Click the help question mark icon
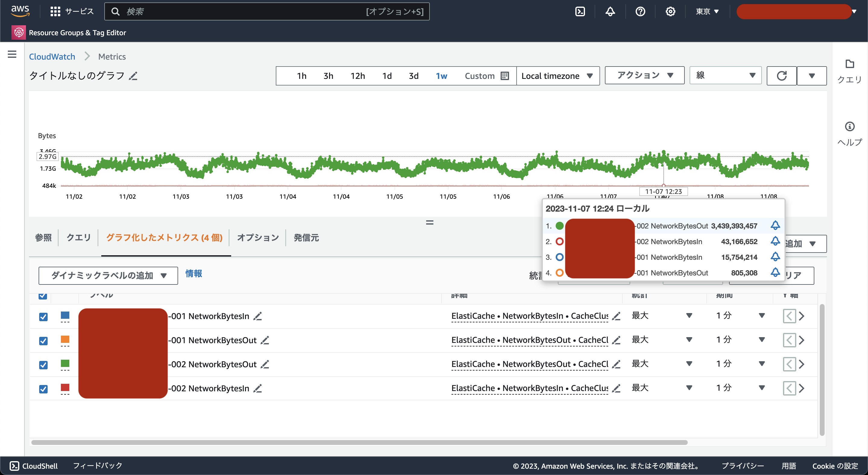Viewport: 868px width, 475px height. [x=640, y=11]
